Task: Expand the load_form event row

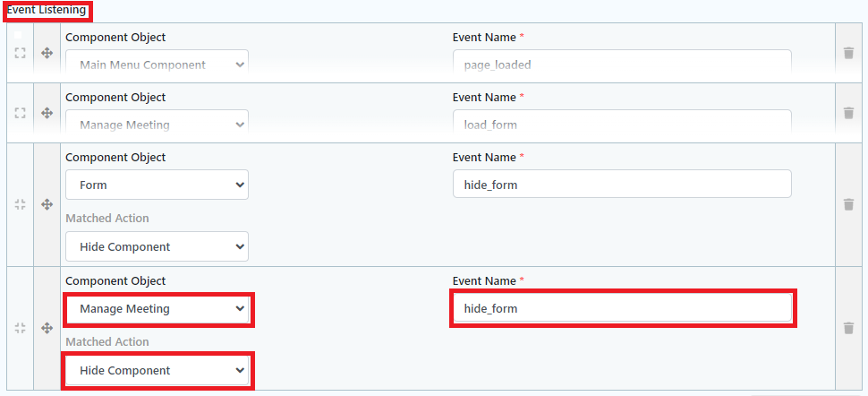Action: tap(20, 113)
